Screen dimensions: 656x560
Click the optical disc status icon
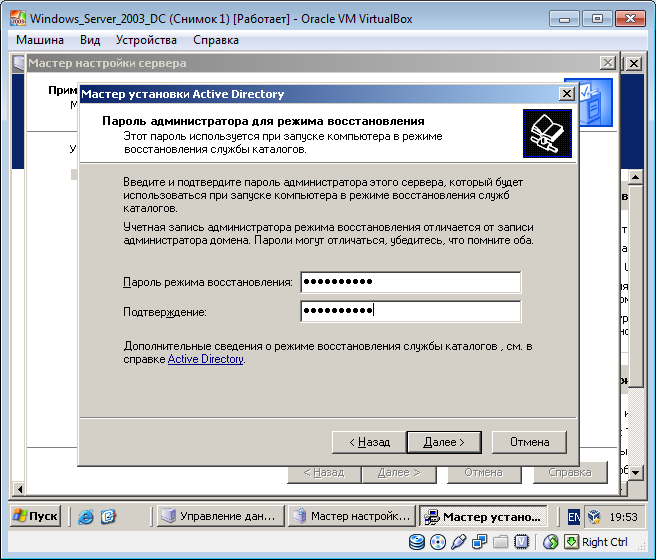pyautogui.click(x=438, y=542)
